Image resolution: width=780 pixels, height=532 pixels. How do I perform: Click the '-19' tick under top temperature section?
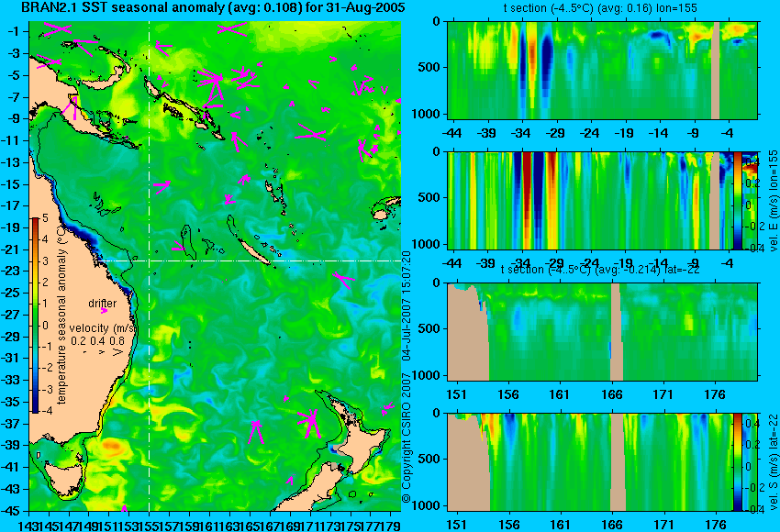click(x=624, y=133)
